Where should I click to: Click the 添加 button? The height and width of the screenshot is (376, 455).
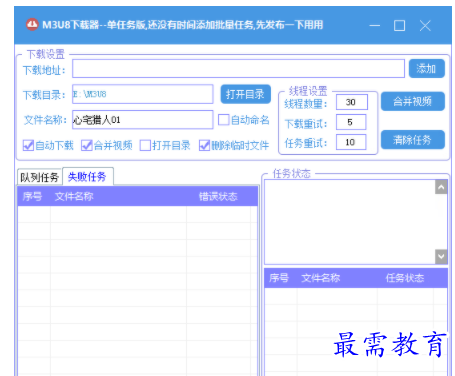click(427, 69)
